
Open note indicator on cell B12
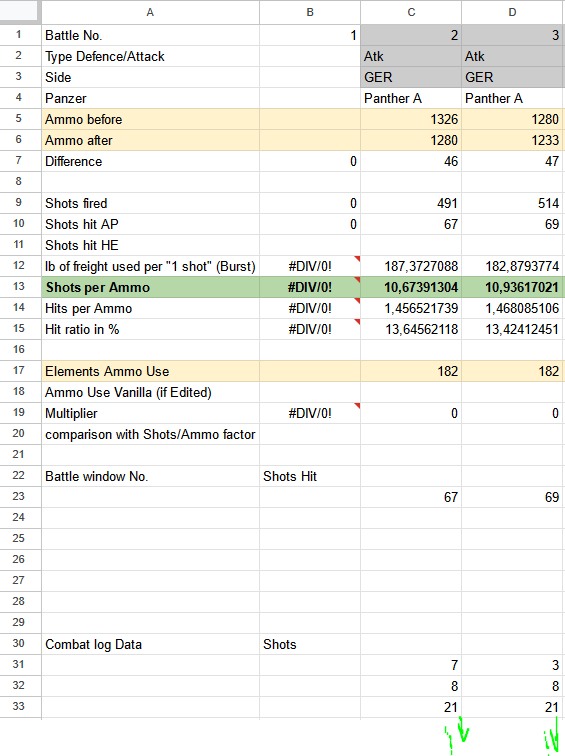(357, 259)
